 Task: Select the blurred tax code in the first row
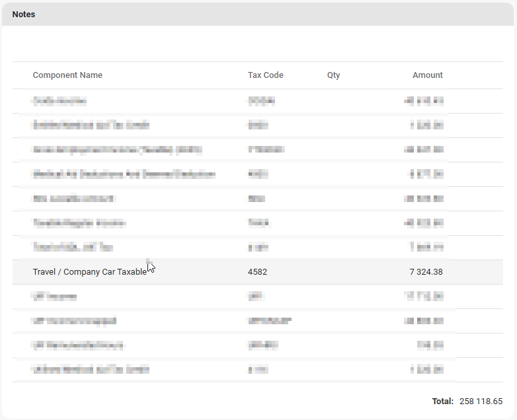[260, 101]
